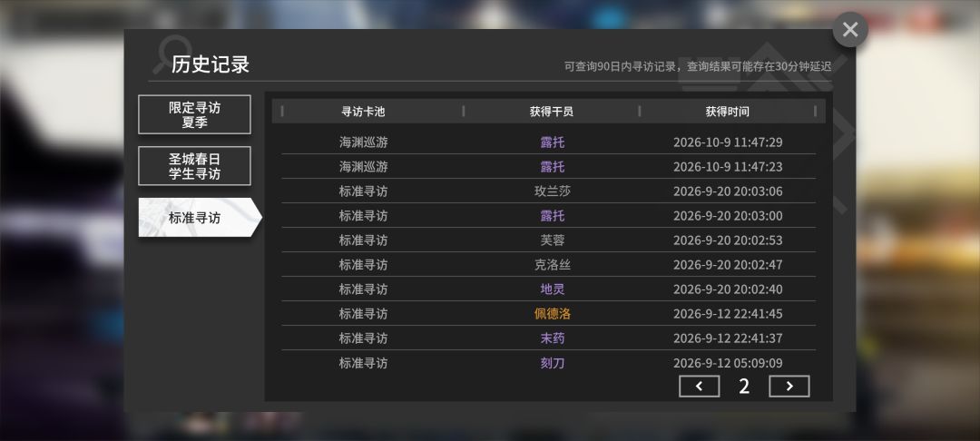Viewport: 980px width, 441px height.
Task: Click 标准寻访 pool in 佩德洛 row
Action: point(363,314)
